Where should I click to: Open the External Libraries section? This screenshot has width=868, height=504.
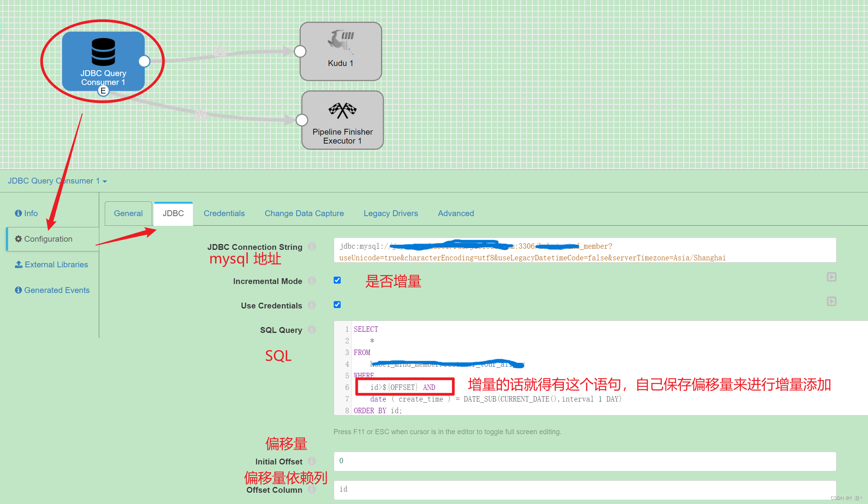pyautogui.click(x=52, y=265)
